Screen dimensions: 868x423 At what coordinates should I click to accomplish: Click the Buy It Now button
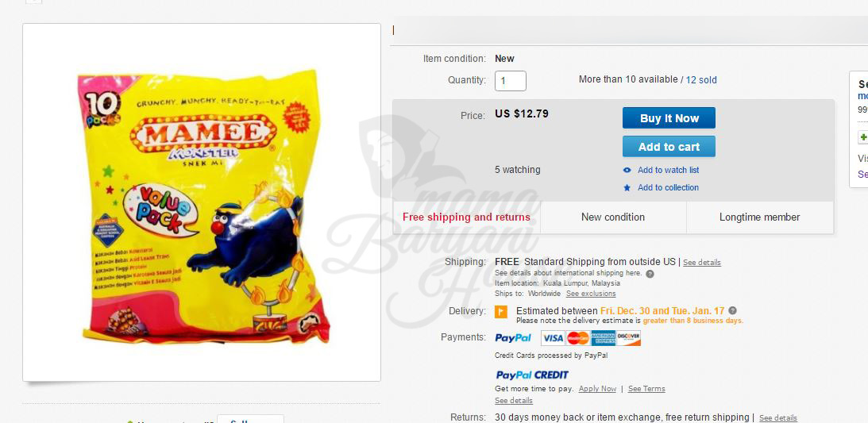pyautogui.click(x=669, y=117)
